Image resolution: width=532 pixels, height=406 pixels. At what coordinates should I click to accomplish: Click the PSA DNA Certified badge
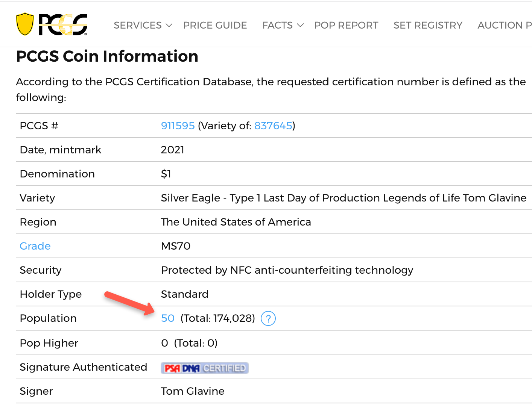[205, 368]
